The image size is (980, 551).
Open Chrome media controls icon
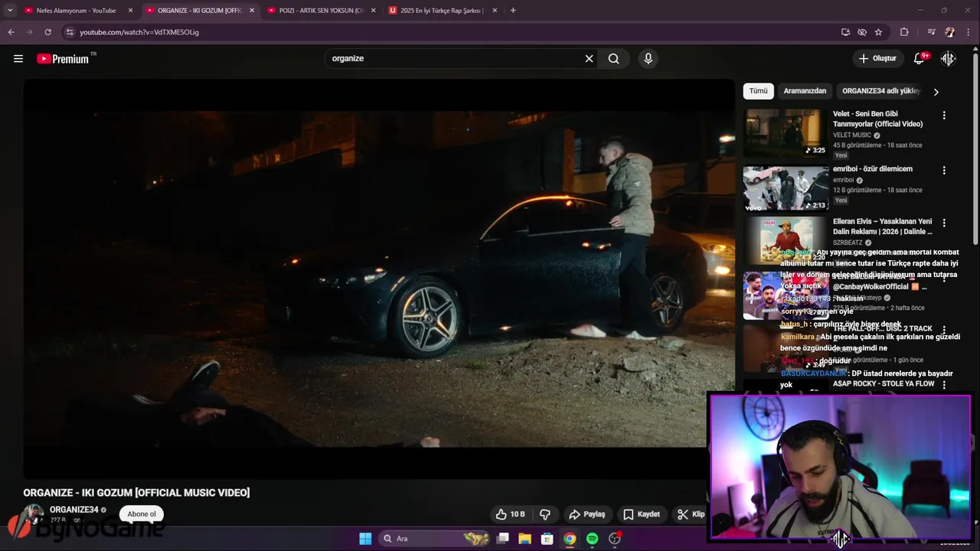pos(931,32)
